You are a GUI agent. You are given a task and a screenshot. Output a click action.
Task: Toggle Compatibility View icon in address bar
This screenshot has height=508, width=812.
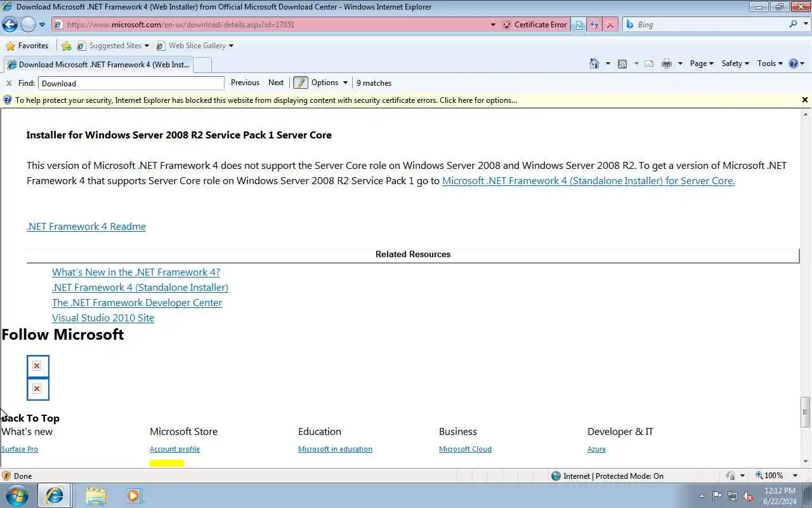click(579, 25)
